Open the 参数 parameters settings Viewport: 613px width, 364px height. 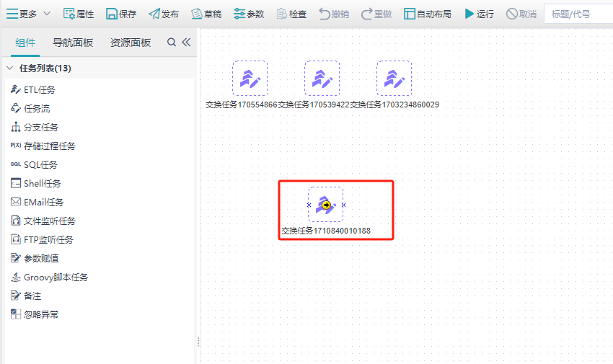coord(239,14)
